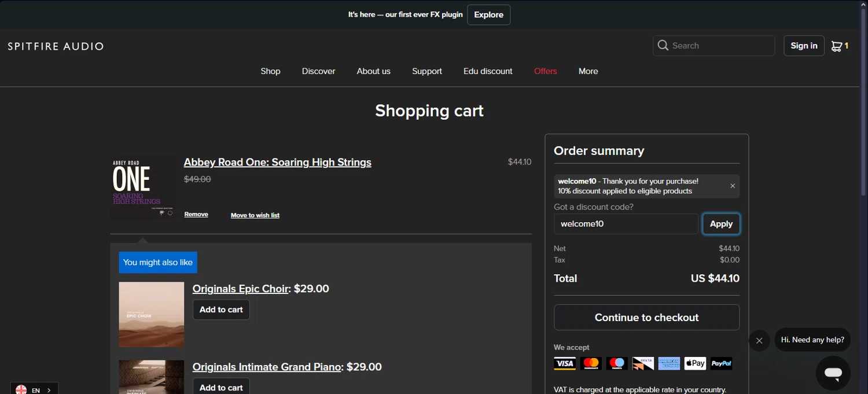Click the 'You might also like' label
The image size is (868, 394).
[158, 262]
